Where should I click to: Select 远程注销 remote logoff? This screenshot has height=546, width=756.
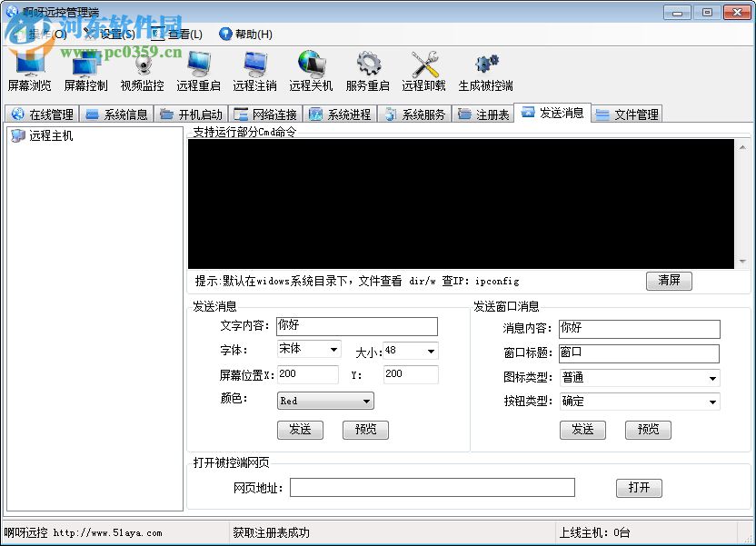[254, 71]
